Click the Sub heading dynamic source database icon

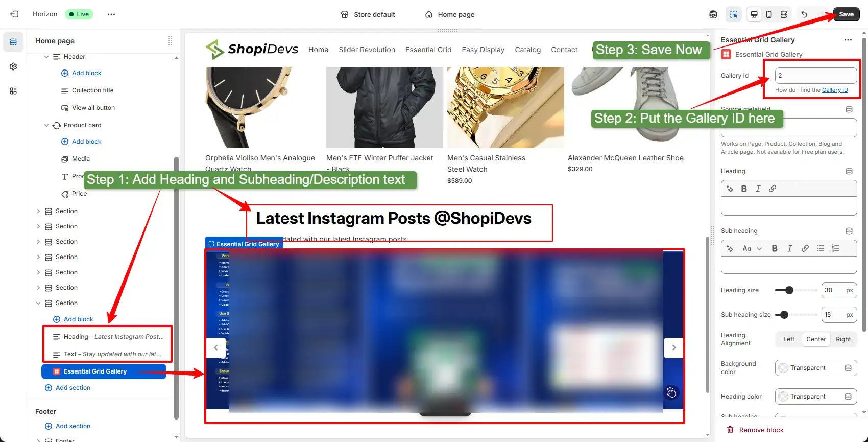click(x=849, y=231)
